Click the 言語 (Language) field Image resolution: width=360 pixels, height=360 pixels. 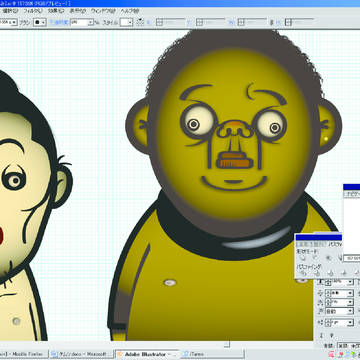pyautogui.click(x=349, y=345)
